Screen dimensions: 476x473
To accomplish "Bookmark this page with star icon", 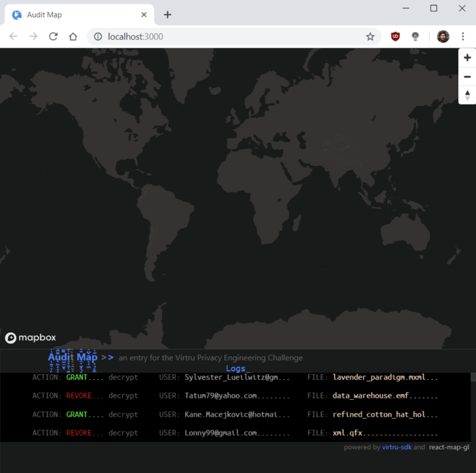I will [x=370, y=37].
